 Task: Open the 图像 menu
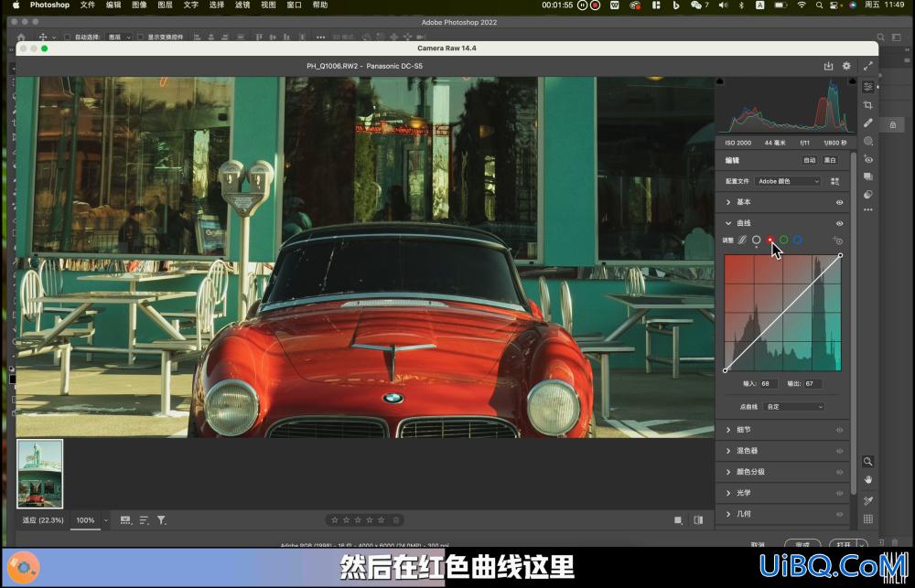coord(139,5)
